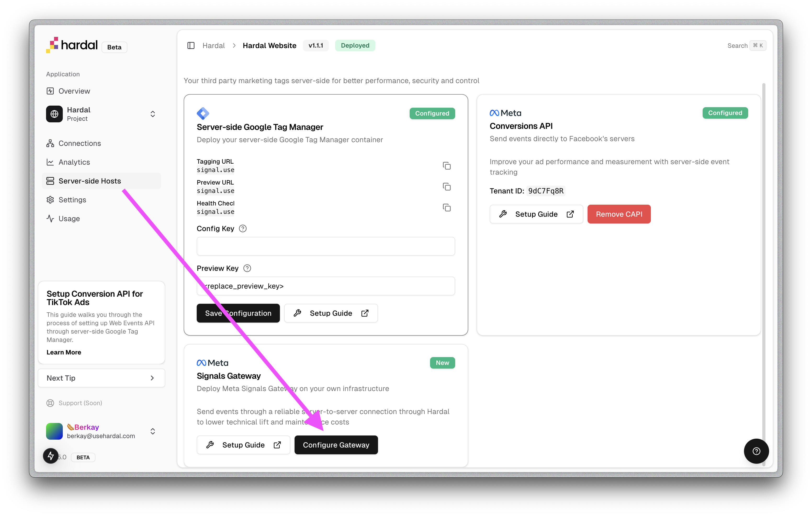Image resolution: width=812 pixels, height=516 pixels.
Task: Click the Hardal Website breadcrumb
Action: [x=269, y=45]
